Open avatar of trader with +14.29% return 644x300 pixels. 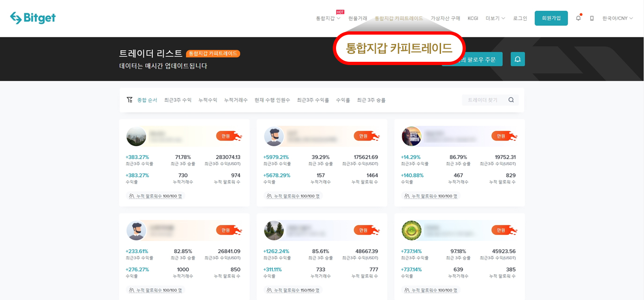pyautogui.click(x=412, y=136)
